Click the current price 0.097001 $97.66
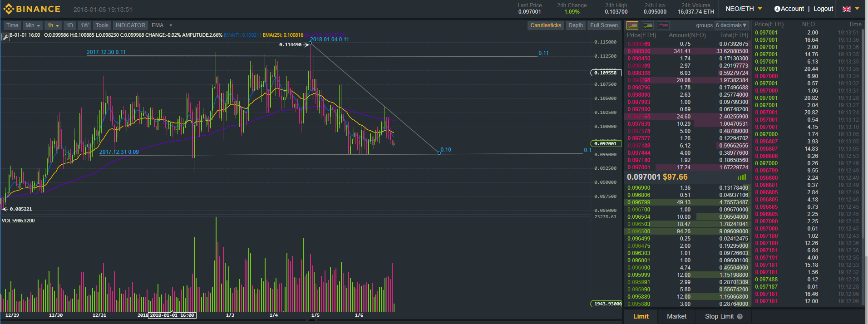Screen dimensions: 868x324 pos(657,177)
